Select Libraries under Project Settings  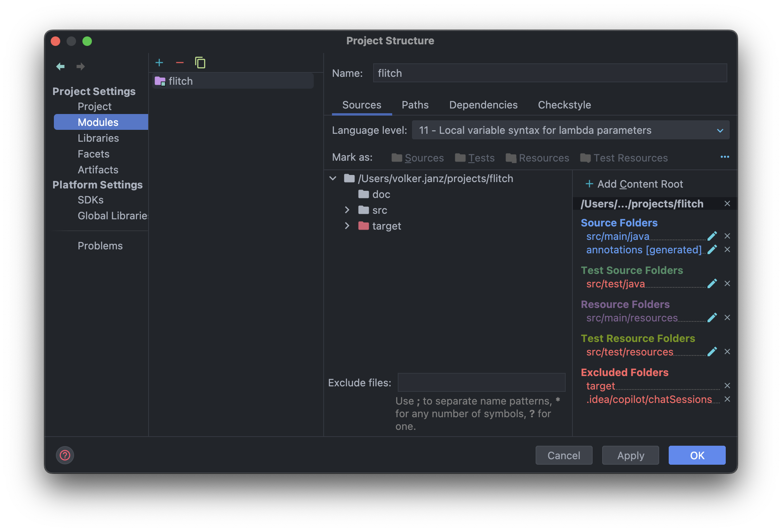(x=98, y=138)
